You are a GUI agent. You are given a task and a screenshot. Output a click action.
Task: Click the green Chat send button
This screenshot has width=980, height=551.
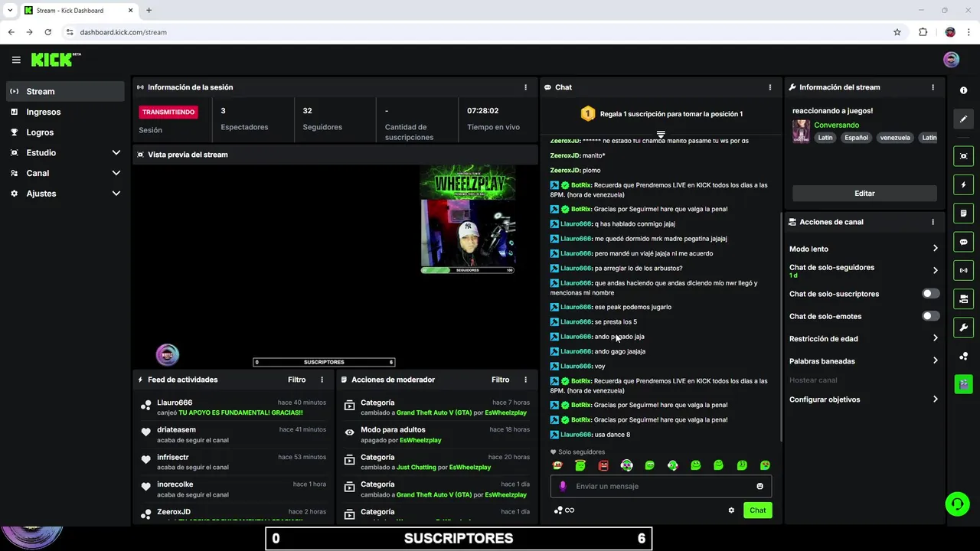pos(757,510)
